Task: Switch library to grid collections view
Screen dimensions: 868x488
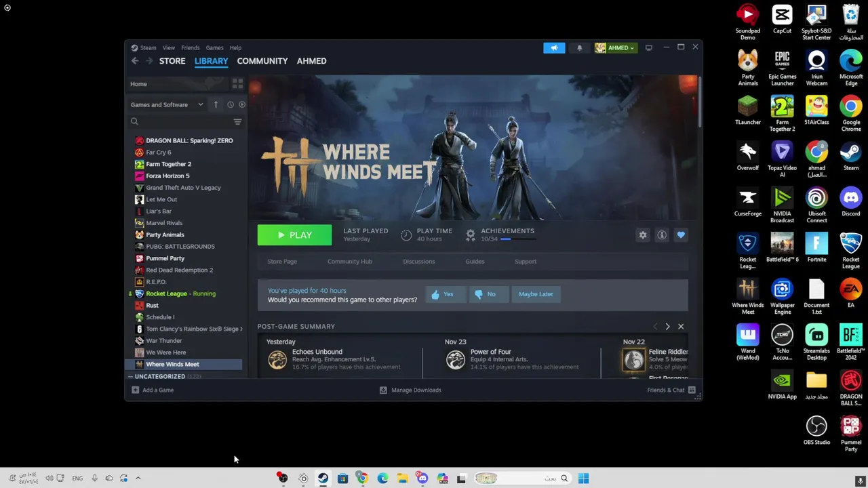Action: click(x=237, y=83)
